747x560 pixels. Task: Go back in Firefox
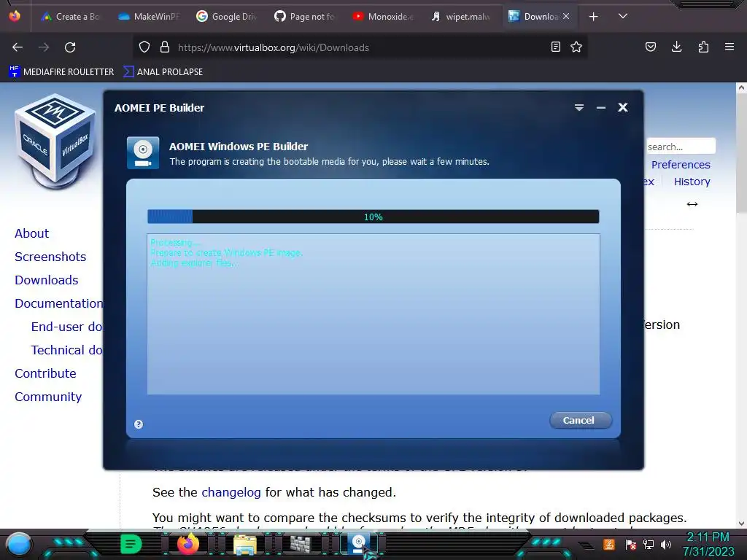(18, 47)
